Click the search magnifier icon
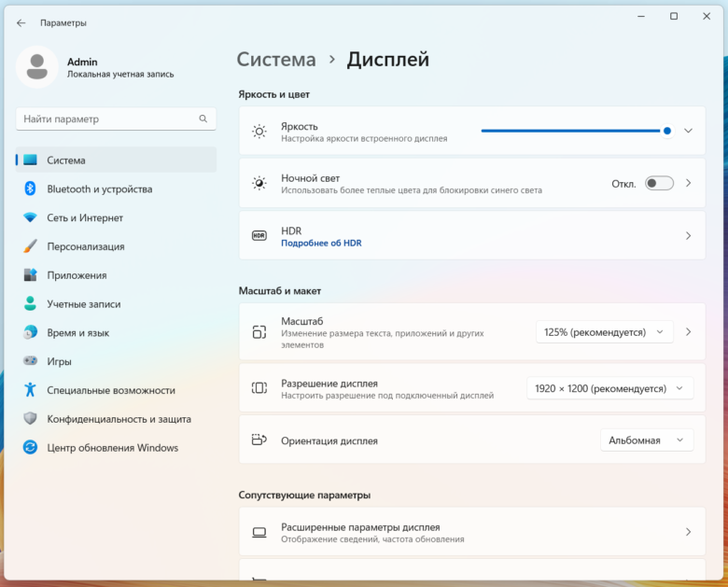728x587 pixels. [203, 119]
